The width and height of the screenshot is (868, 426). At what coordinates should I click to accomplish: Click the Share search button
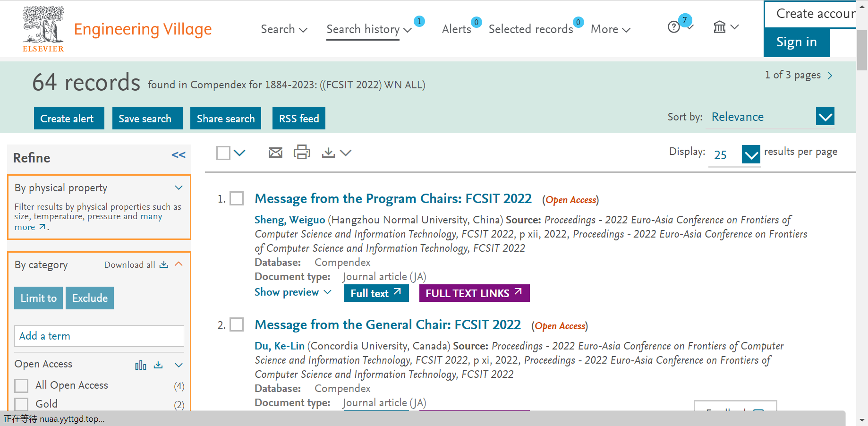tap(226, 118)
